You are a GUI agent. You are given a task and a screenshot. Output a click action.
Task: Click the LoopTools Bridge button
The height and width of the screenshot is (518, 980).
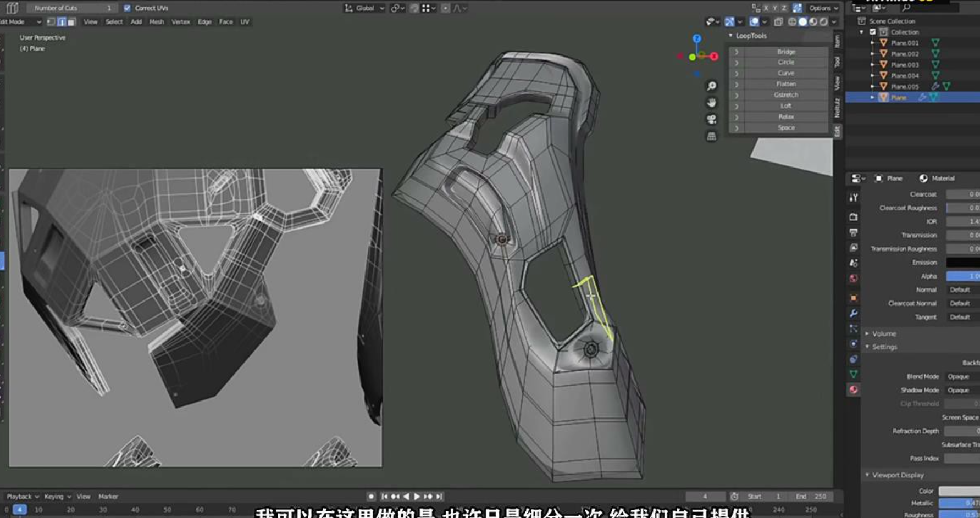point(785,52)
